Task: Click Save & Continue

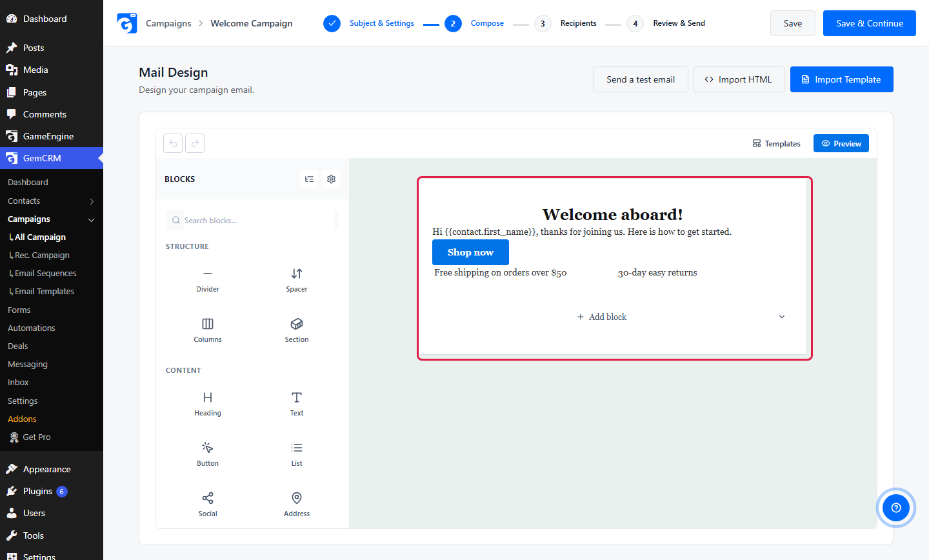Action: click(870, 23)
